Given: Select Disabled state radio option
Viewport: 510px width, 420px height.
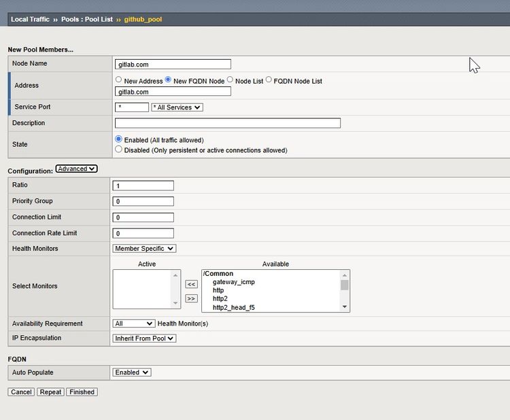Looking at the screenshot, I should pyautogui.click(x=119, y=150).
